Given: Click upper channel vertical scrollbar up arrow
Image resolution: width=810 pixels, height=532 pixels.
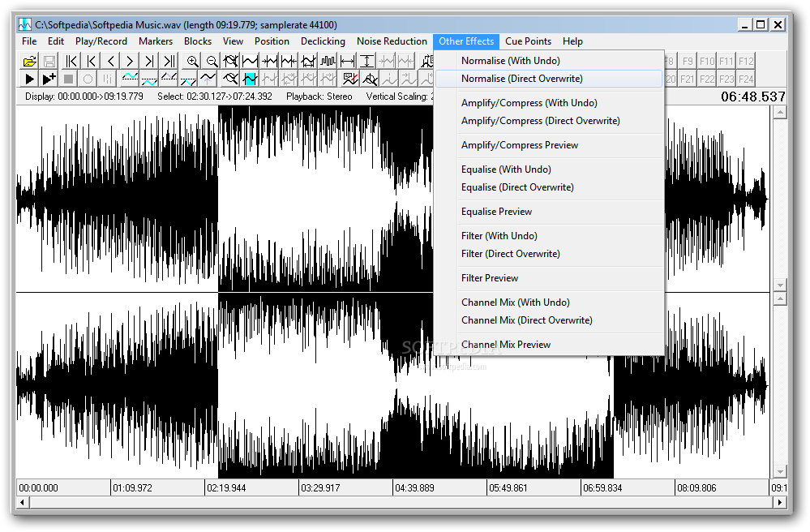Looking at the screenshot, I should [780, 112].
